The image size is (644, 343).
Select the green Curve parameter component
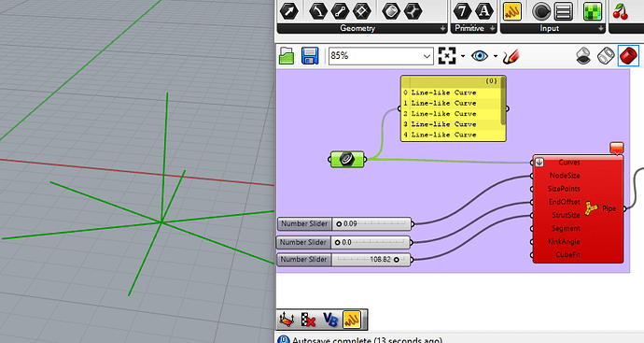(x=347, y=159)
